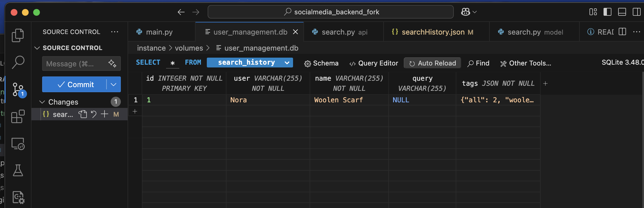Switch to the README tab
This screenshot has width=644, height=208.
point(600,32)
